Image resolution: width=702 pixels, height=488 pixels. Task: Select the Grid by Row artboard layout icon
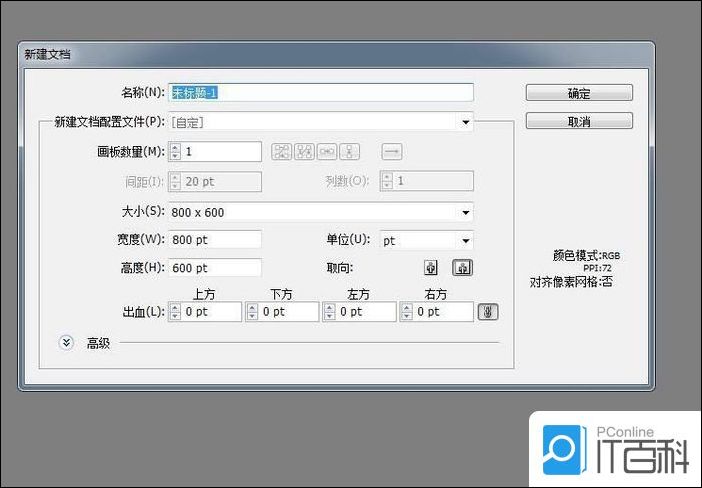point(282,152)
